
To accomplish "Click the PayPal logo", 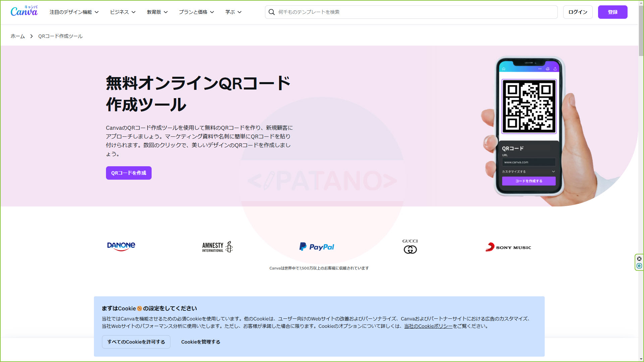I will point(317,247).
